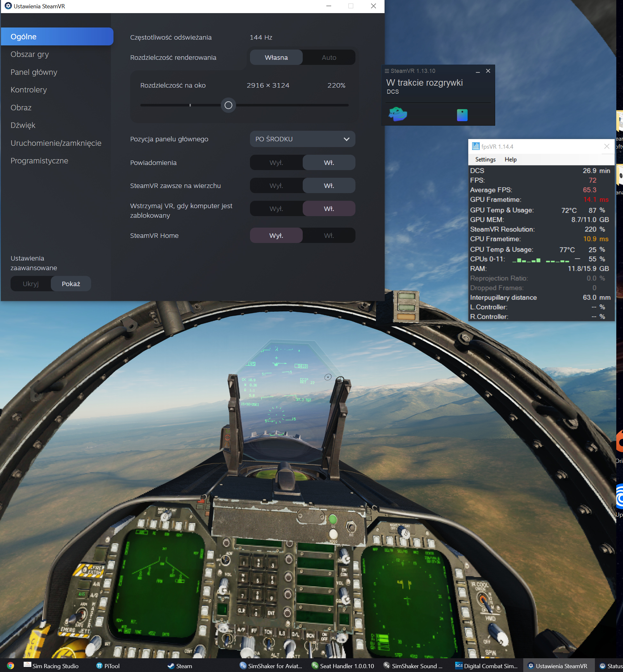The width and height of the screenshot is (623, 672).
Task: Enable SteamVR zawsze na wierzchu
Action: click(x=329, y=185)
